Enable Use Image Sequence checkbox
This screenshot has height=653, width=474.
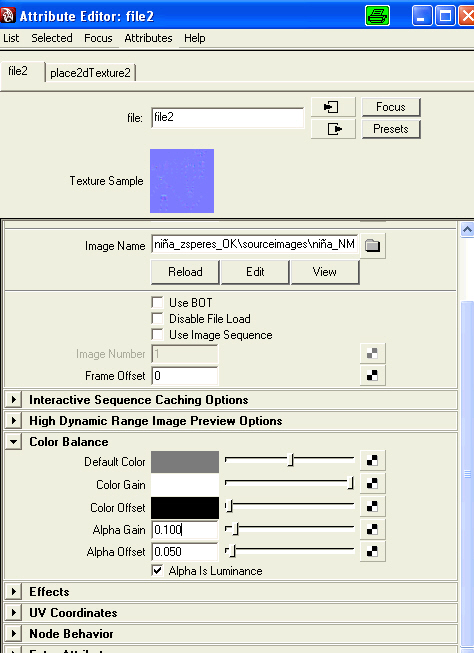(x=157, y=334)
